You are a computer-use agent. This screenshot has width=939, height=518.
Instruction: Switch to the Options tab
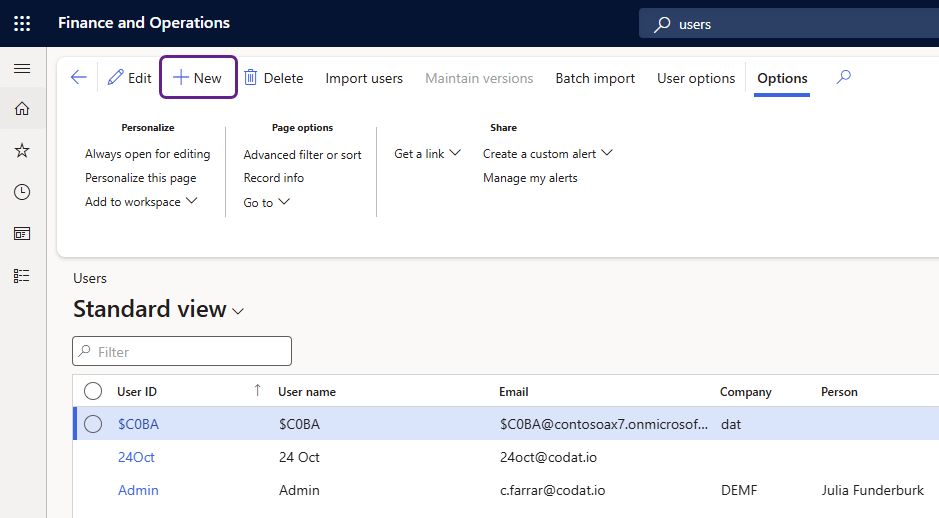[x=782, y=78]
